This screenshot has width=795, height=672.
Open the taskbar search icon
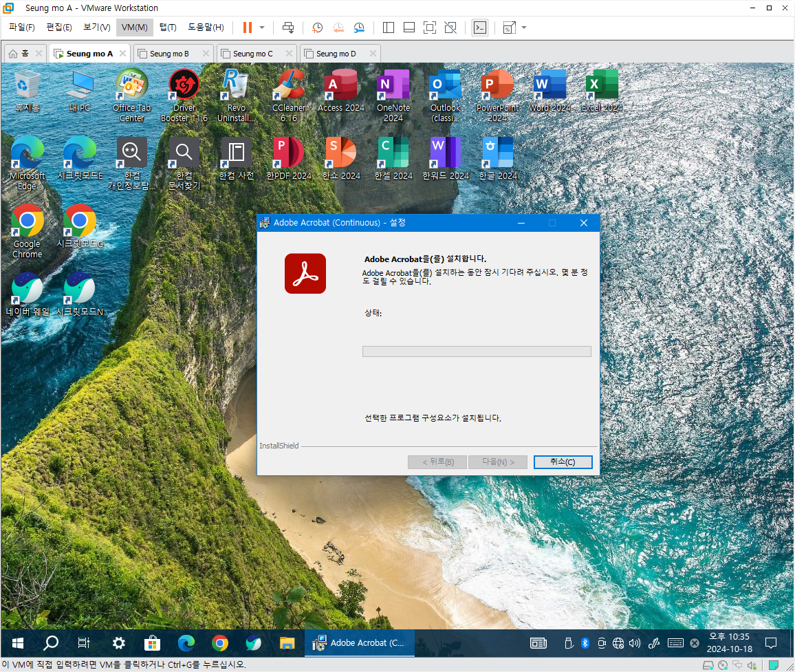coord(51,643)
